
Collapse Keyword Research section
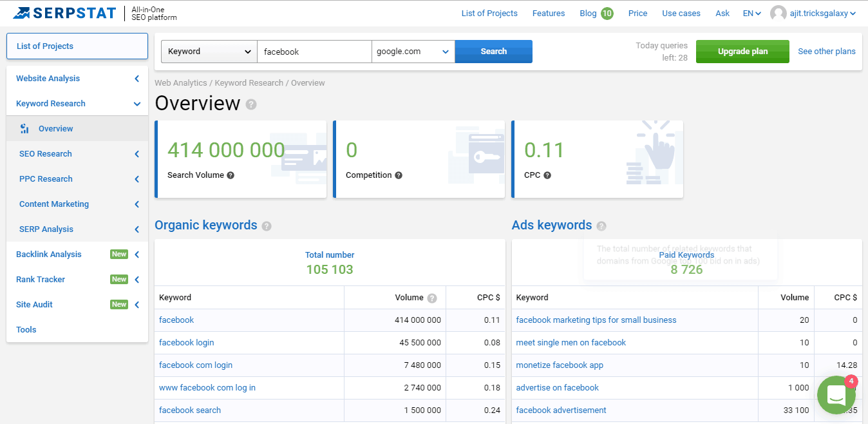click(x=137, y=104)
